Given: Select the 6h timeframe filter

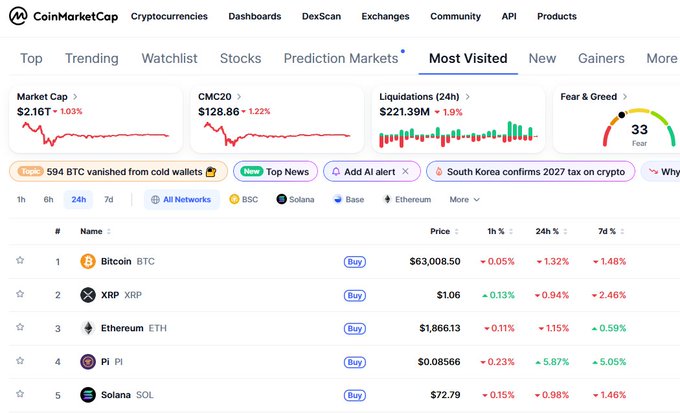Looking at the screenshot, I should coord(48,200).
